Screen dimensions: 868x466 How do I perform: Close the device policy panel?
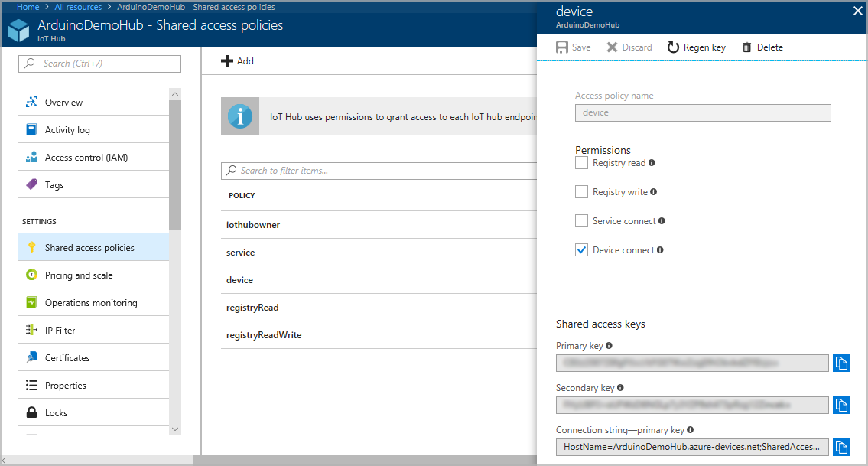pos(857,11)
